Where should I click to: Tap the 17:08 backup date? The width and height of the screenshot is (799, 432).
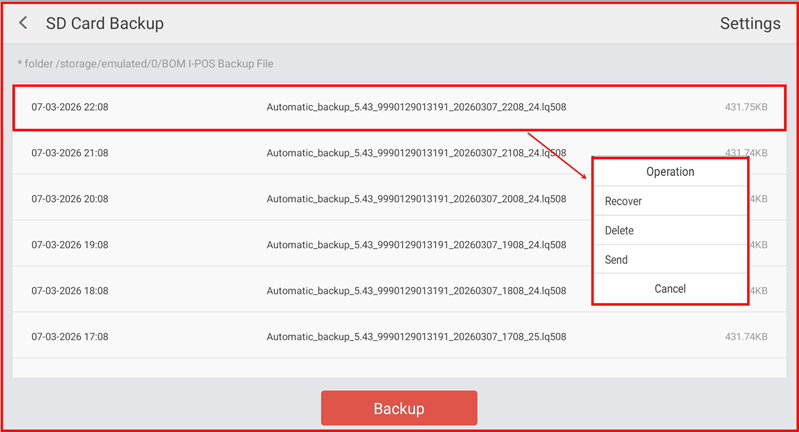(69, 337)
